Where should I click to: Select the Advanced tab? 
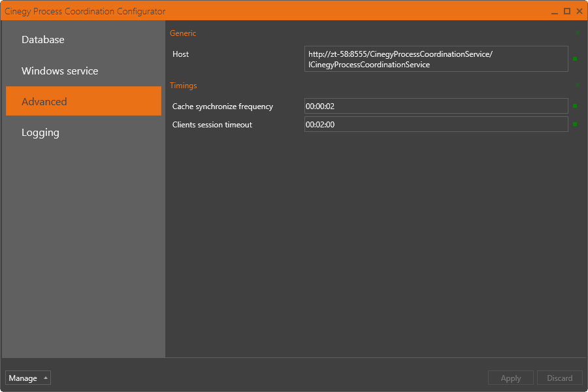[83, 101]
